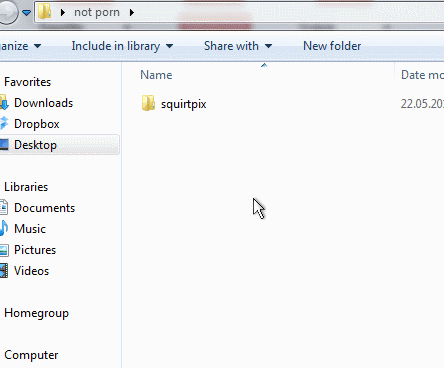Screen dimensions: 444x368
Task: Click the Videos film icon
Action: (x=4, y=271)
